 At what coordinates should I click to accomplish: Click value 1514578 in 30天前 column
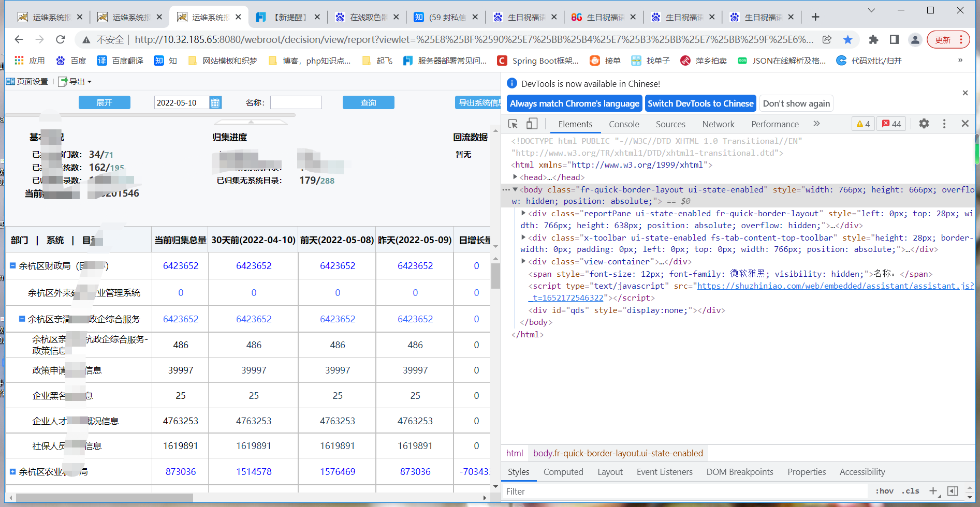pos(254,471)
